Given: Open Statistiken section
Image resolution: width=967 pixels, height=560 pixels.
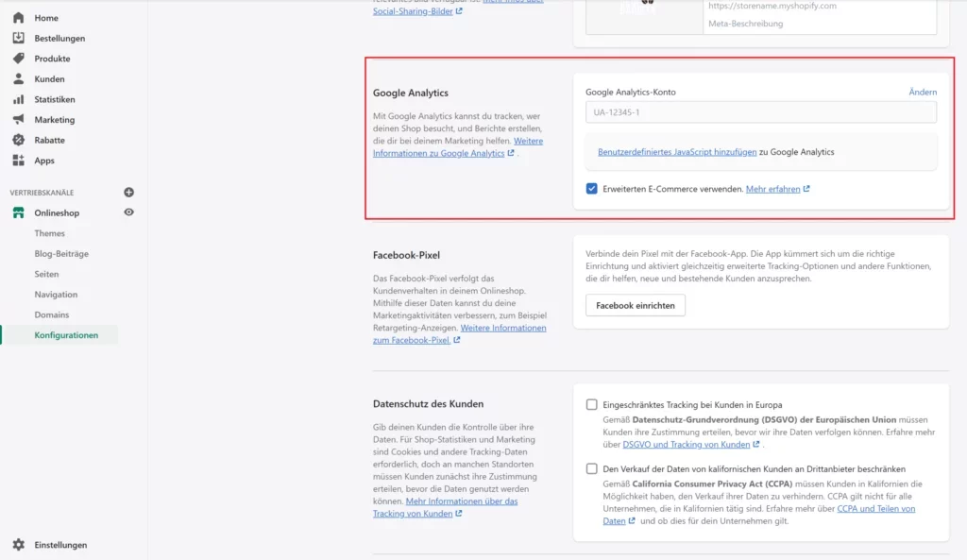Looking at the screenshot, I should click(55, 99).
